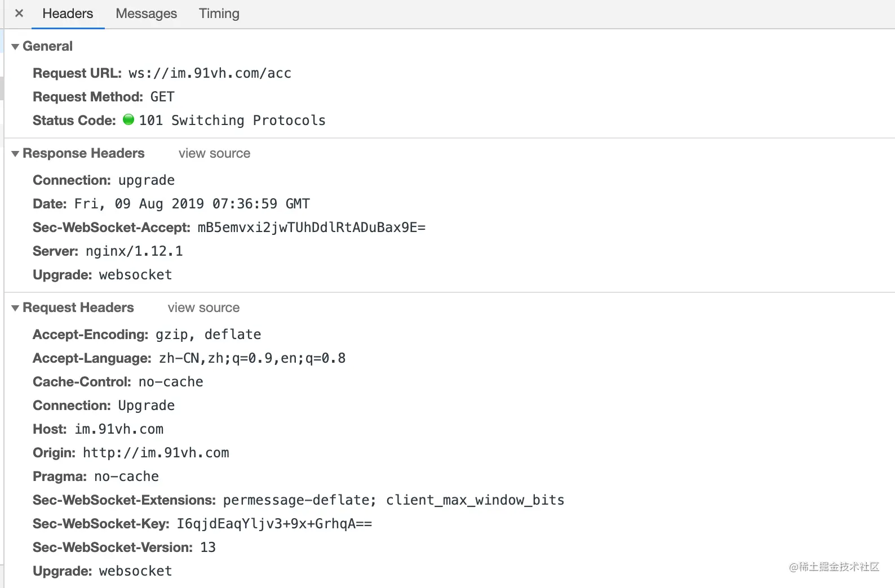Click the Sec-WebSocket-Version 13 value
The width and height of the screenshot is (895, 588).
(208, 547)
